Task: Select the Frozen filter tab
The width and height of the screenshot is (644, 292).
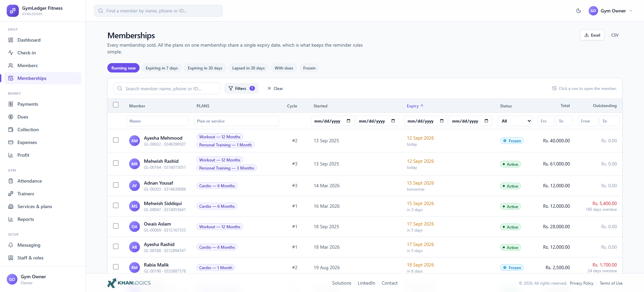Action: [x=309, y=68]
